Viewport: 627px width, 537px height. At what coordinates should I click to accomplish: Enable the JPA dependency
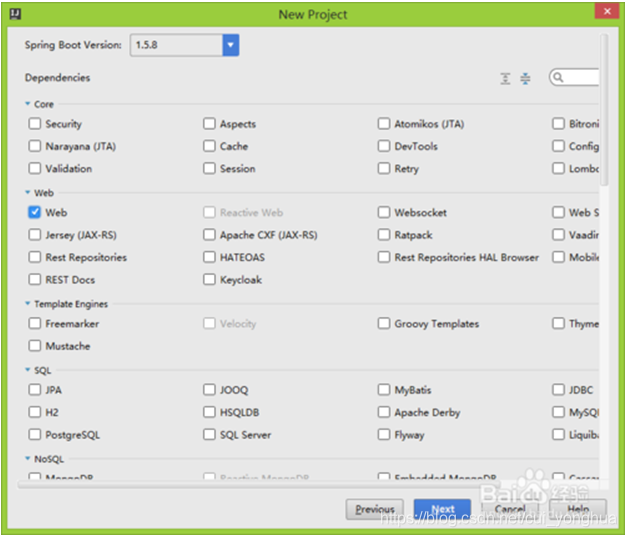click(x=35, y=390)
